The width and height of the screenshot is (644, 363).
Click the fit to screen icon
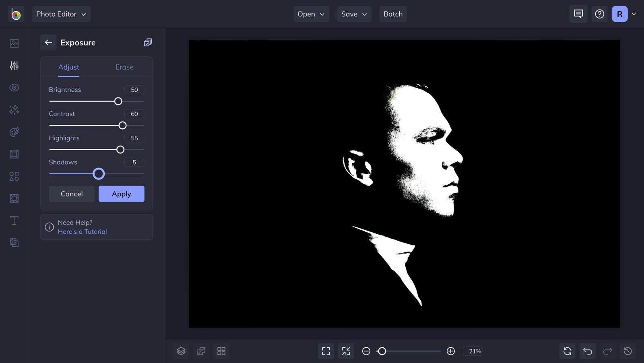(326, 351)
